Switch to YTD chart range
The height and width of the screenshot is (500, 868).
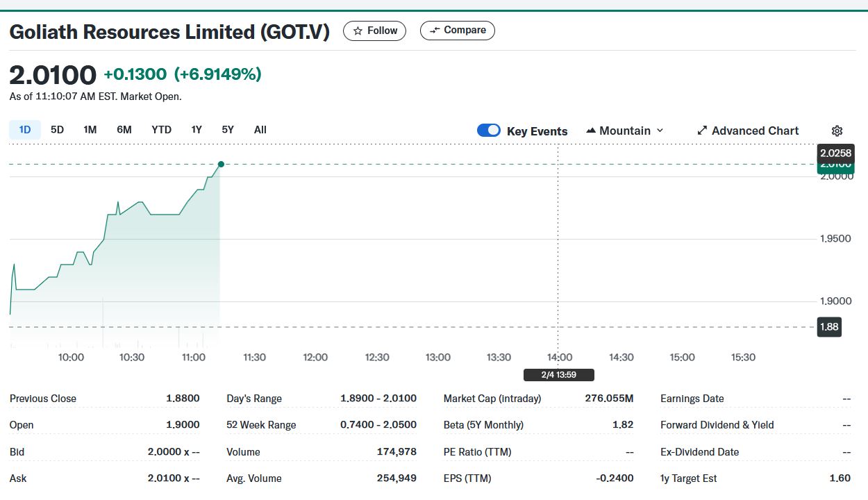[x=162, y=130]
